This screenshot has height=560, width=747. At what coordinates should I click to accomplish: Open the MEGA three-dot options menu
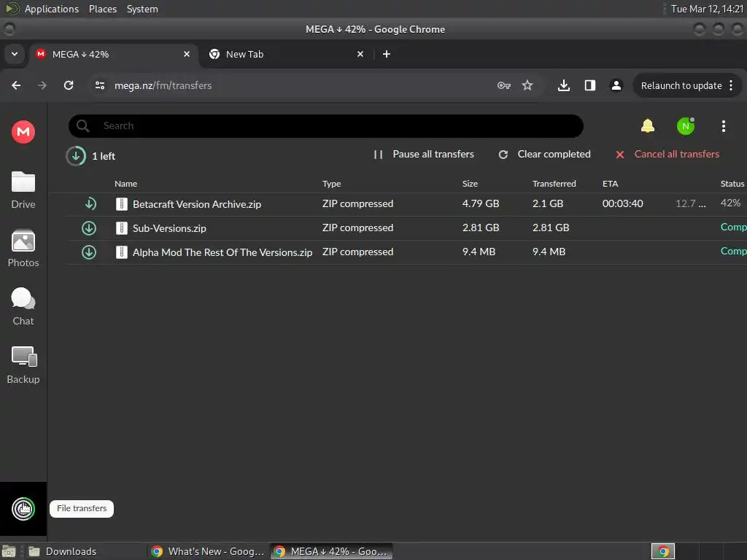pos(723,126)
